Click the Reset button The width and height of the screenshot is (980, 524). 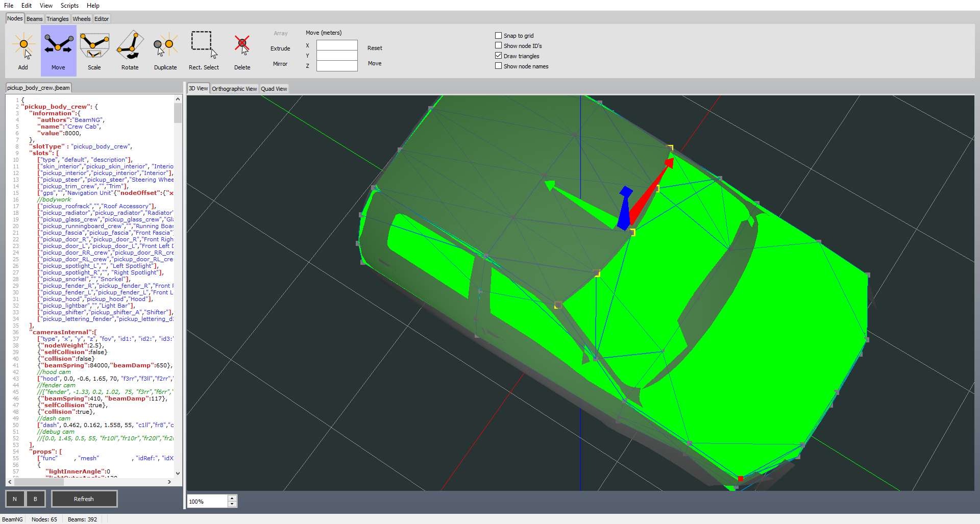[375, 48]
